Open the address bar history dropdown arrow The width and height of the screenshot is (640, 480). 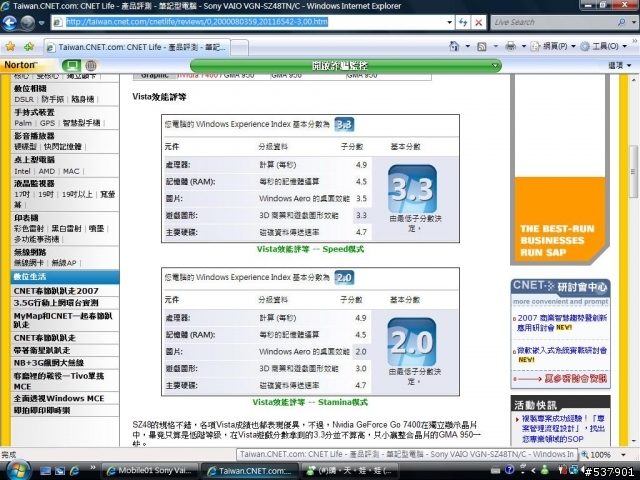[449, 22]
